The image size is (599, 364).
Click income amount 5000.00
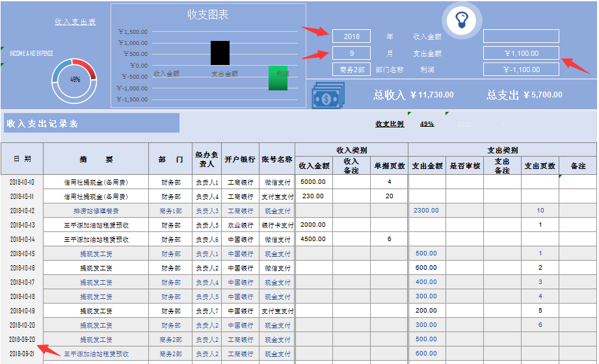pos(313,182)
